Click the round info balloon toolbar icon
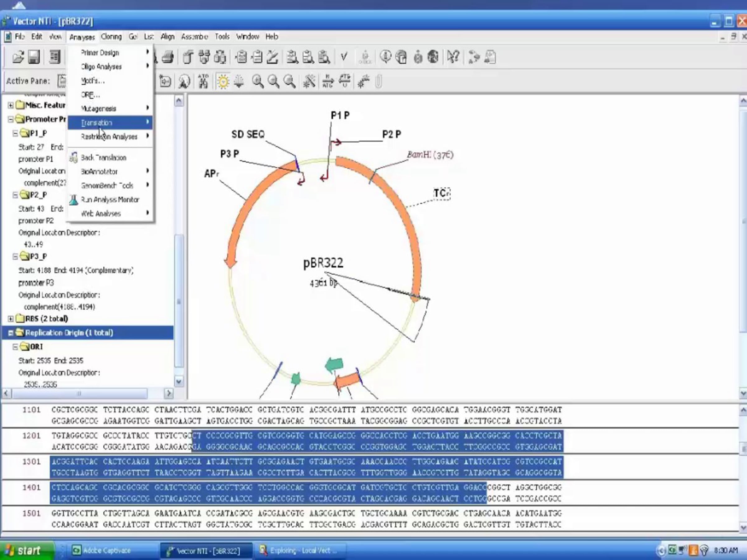This screenshot has width=747, height=560. 385,57
